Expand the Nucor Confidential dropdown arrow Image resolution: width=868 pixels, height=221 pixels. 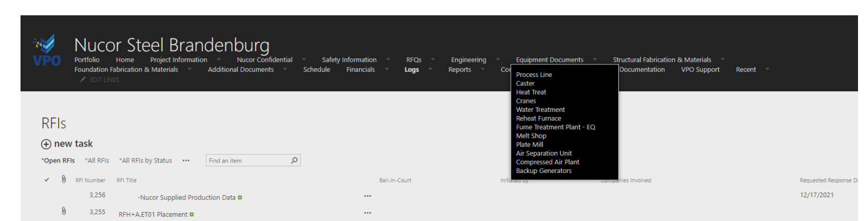[x=304, y=60]
